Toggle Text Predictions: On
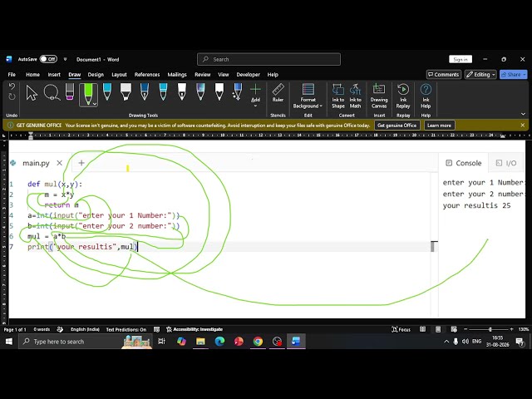Screen dimensions: 532x399 pyautogui.click(x=126, y=329)
